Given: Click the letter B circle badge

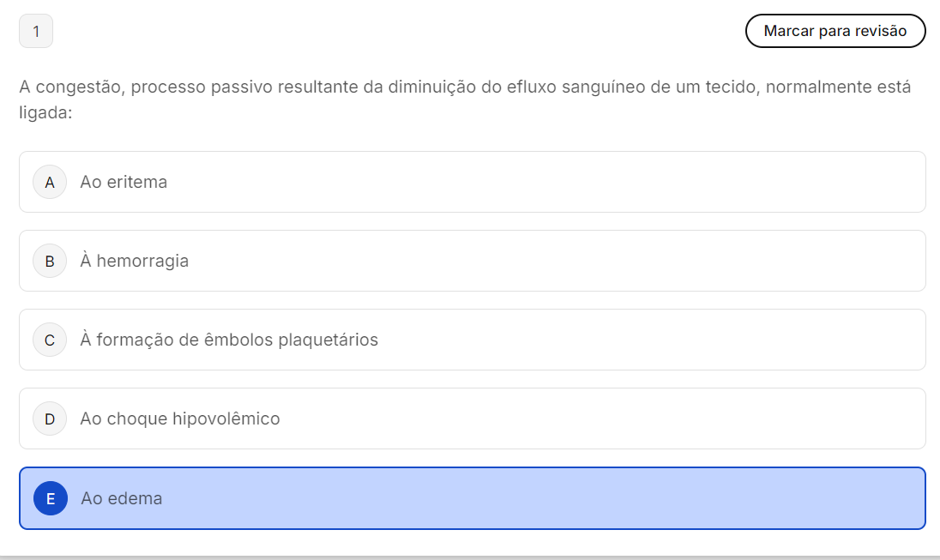Looking at the screenshot, I should pyautogui.click(x=50, y=261).
